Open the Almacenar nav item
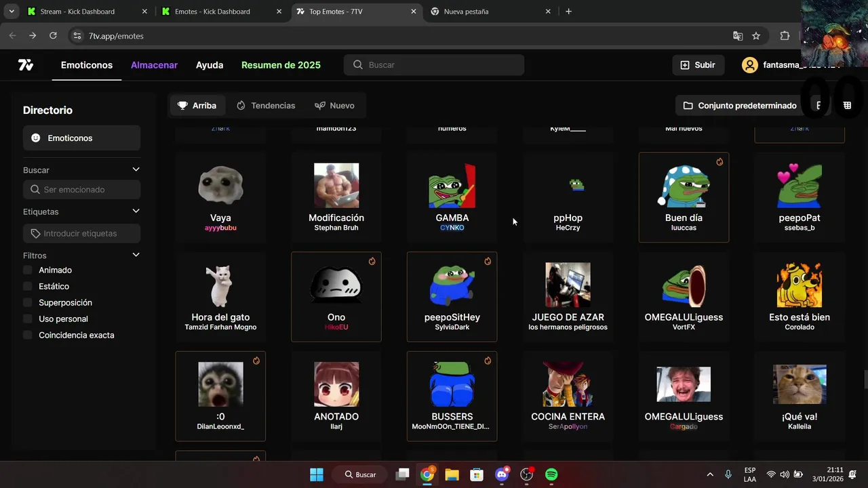 [154, 65]
